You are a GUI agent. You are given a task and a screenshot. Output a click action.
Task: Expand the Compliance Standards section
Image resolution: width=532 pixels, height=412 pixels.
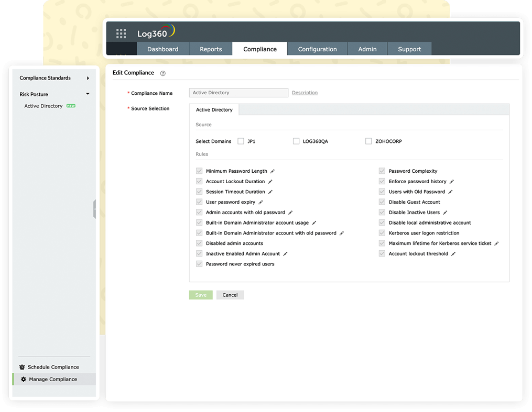point(88,78)
